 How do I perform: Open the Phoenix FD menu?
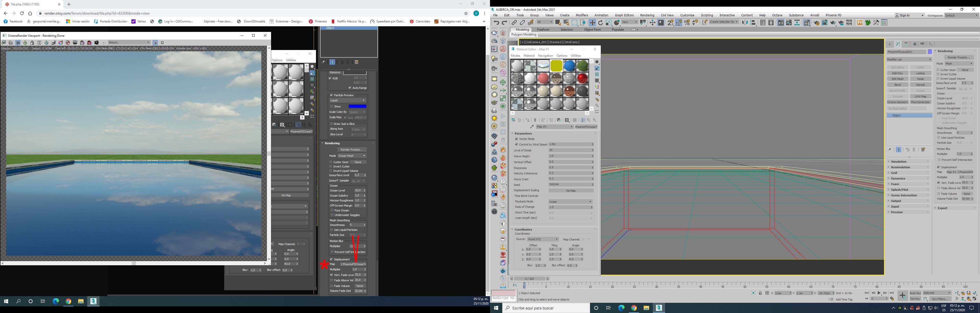pos(833,15)
